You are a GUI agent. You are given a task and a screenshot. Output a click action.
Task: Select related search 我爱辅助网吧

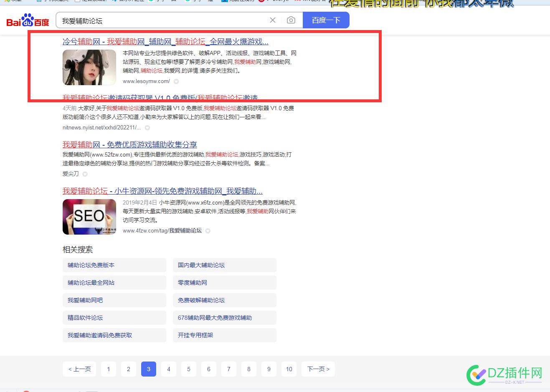114,300
